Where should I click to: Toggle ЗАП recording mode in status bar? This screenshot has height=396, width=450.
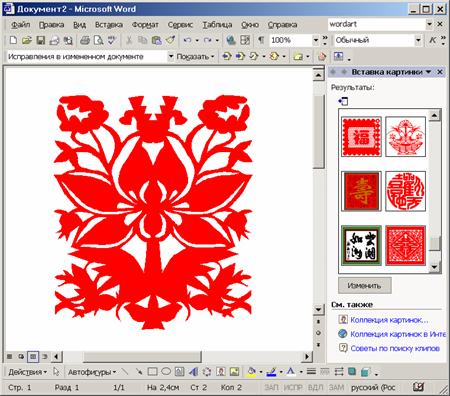pyautogui.click(x=271, y=387)
